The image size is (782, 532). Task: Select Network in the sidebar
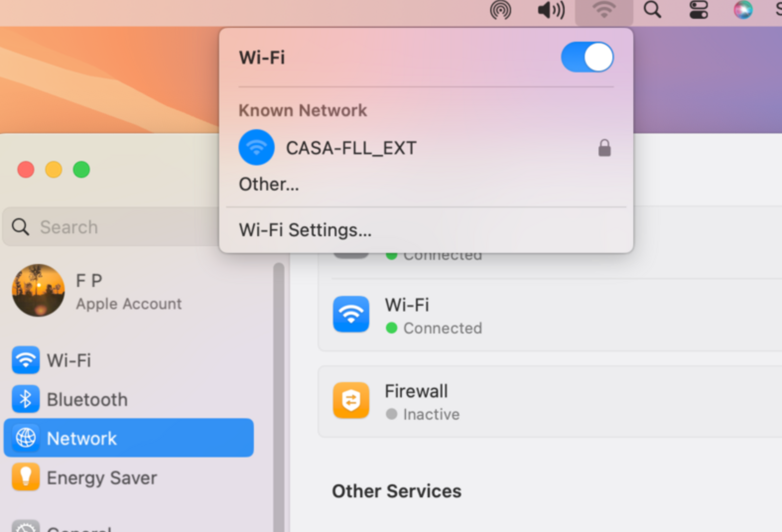[129, 438]
